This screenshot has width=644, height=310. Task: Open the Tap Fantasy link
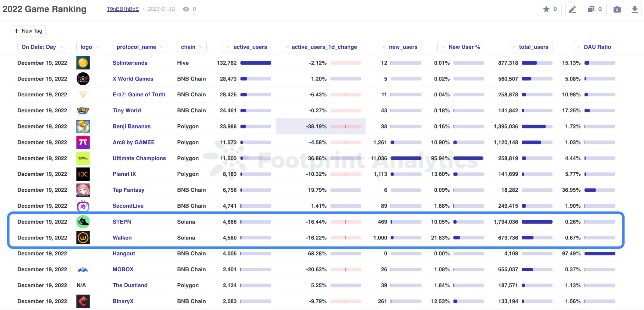pos(128,190)
